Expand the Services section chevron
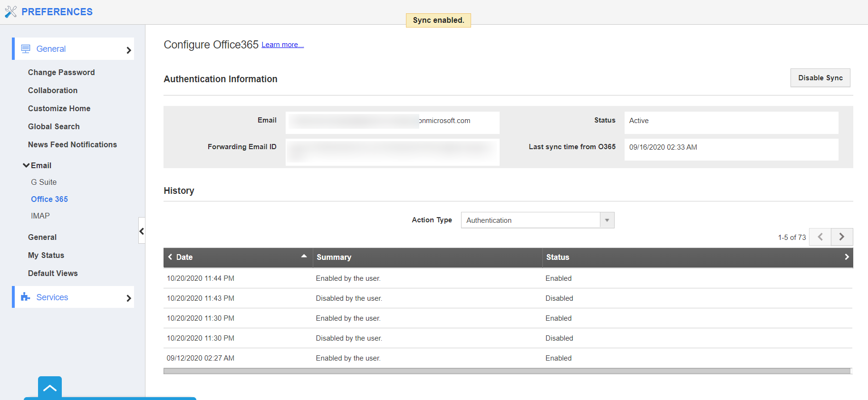 [128, 298]
